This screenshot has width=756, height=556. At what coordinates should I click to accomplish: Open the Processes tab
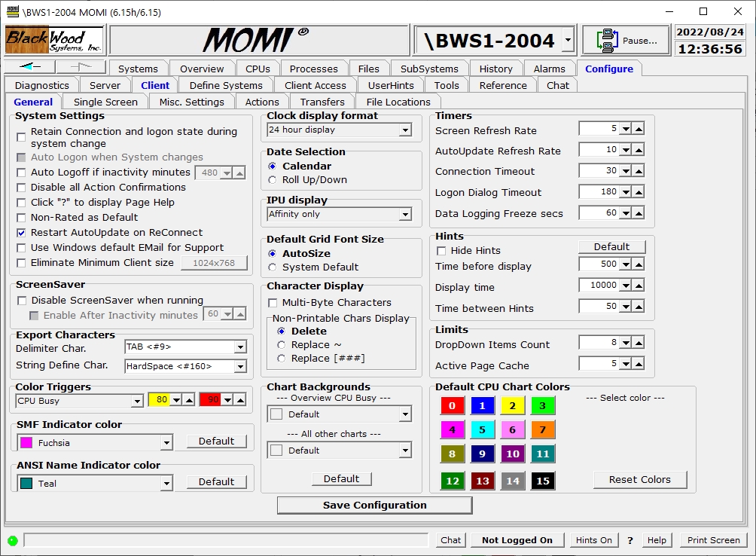coord(314,69)
